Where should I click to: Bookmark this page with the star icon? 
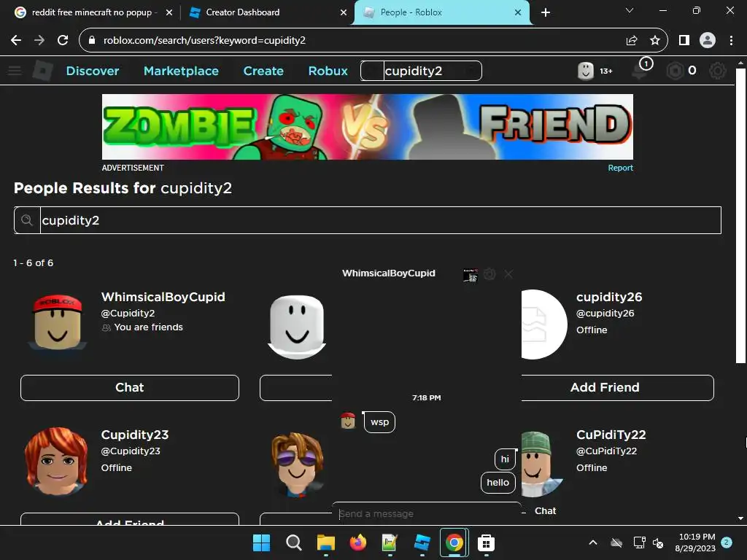(x=655, y=41)
